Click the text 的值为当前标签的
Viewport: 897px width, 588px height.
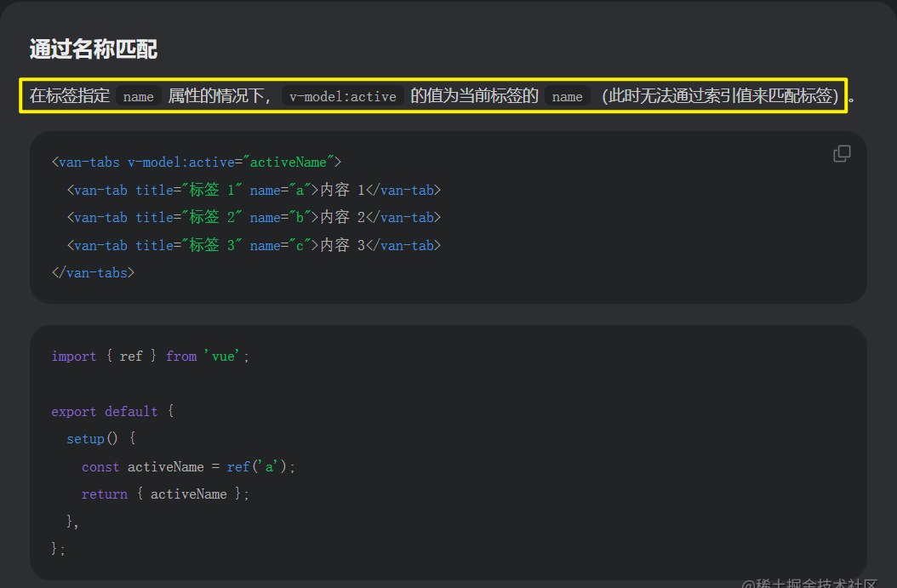(x=474, y=95)
